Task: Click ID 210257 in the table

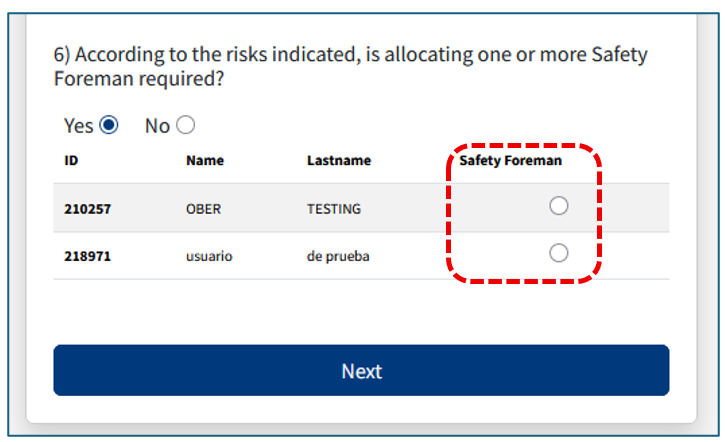Action: tap(88, 209)
